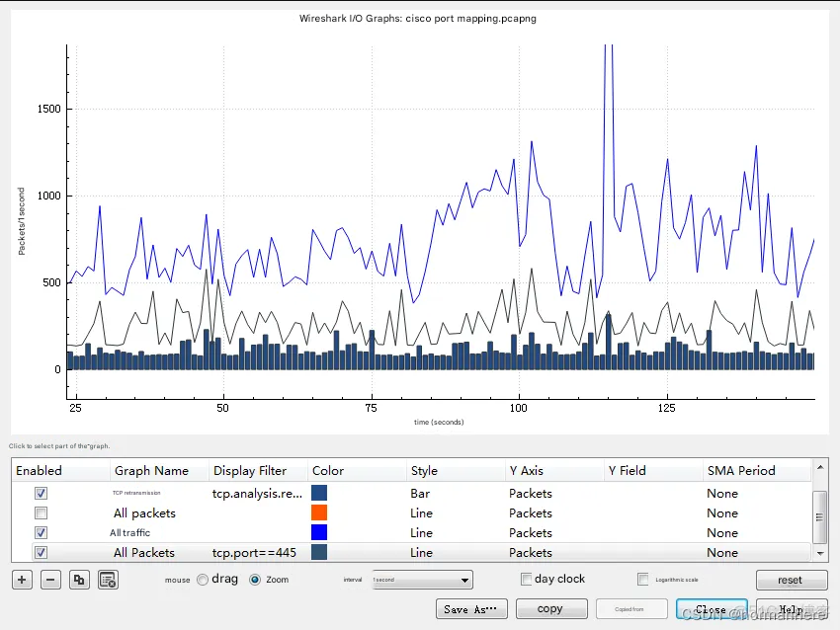The image size is (840, 630).
Task: Click the Packets Y Axis cell for All traffic
Action: click(x=531, y=532)
